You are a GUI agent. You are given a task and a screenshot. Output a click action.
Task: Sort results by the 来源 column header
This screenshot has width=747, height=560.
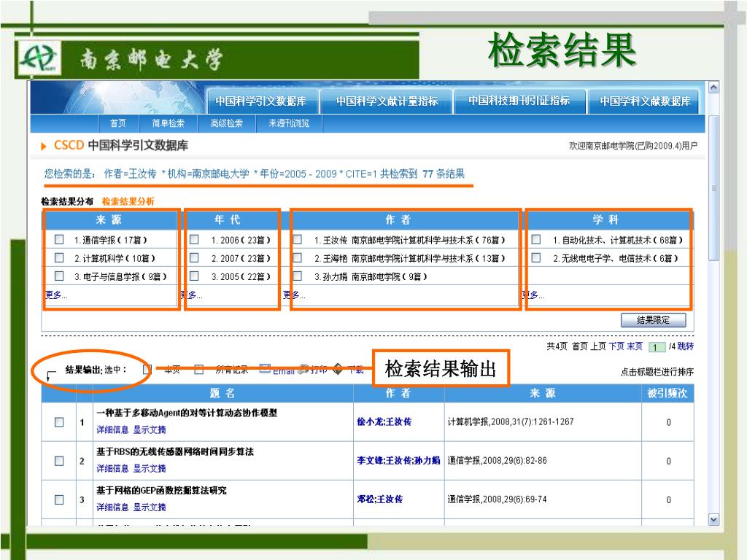[x=543, y=393]
